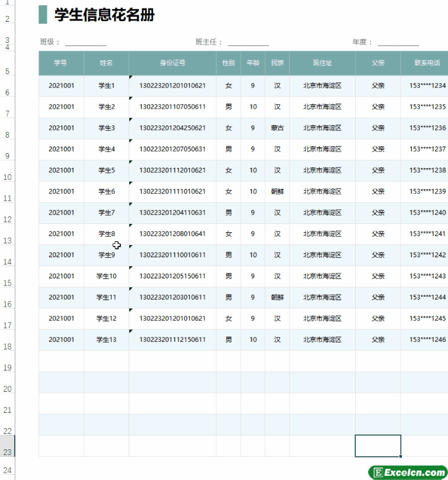Image resolution: width=448 pixels, height=480 pixels.
Task: Select the cell containing 学生6
Action: pyautogui.click(x=106, y=191)
